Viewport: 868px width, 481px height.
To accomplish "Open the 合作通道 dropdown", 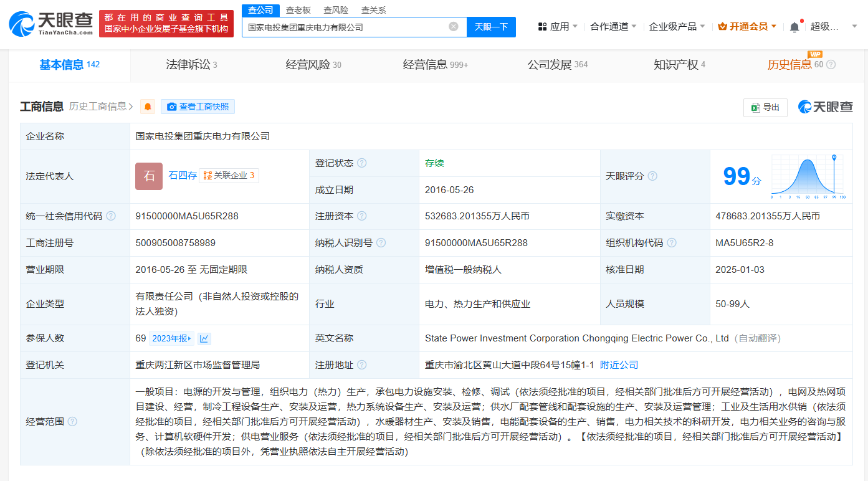I will 613,27.
